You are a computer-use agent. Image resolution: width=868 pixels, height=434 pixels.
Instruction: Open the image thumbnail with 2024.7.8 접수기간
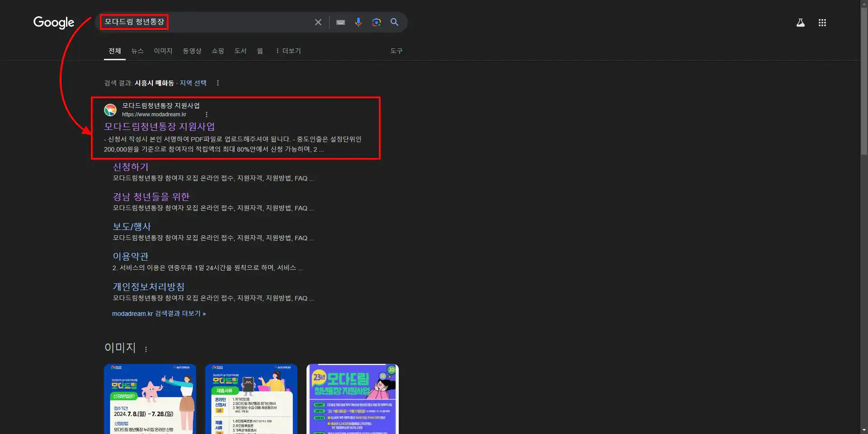[x=150, y=399]
